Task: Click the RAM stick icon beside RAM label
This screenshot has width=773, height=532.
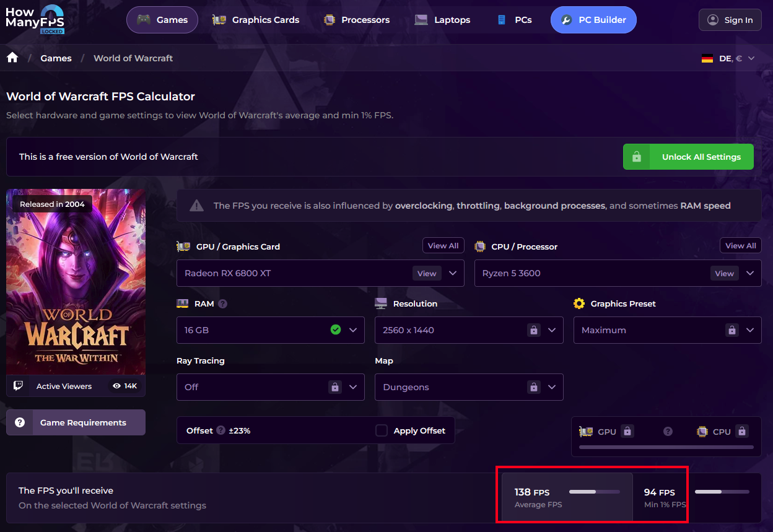Action: (x=183, y=303)
